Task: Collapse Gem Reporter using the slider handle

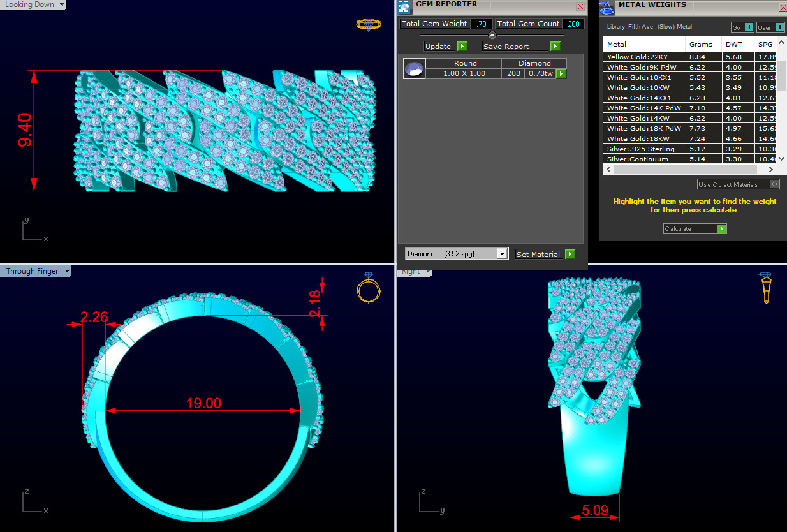Action: pyautogui.click(x=492, y=35)
